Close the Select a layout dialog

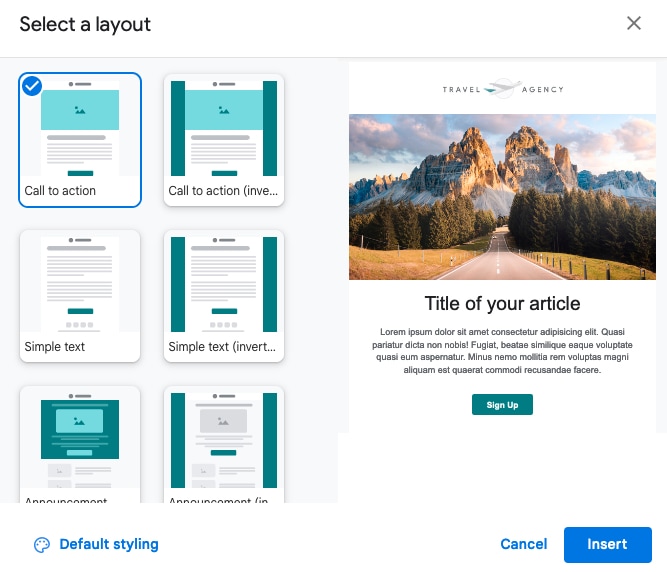tap(633, 23)
